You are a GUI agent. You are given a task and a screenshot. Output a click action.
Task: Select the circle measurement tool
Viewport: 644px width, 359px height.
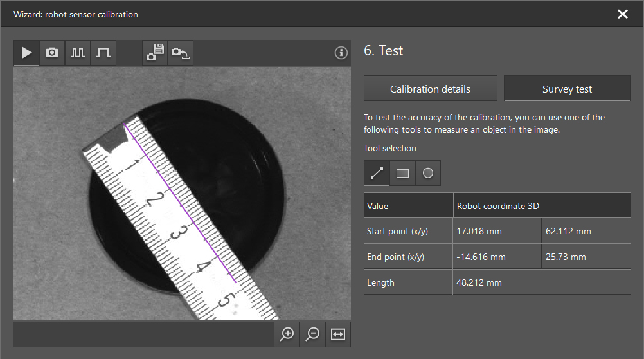428,173
